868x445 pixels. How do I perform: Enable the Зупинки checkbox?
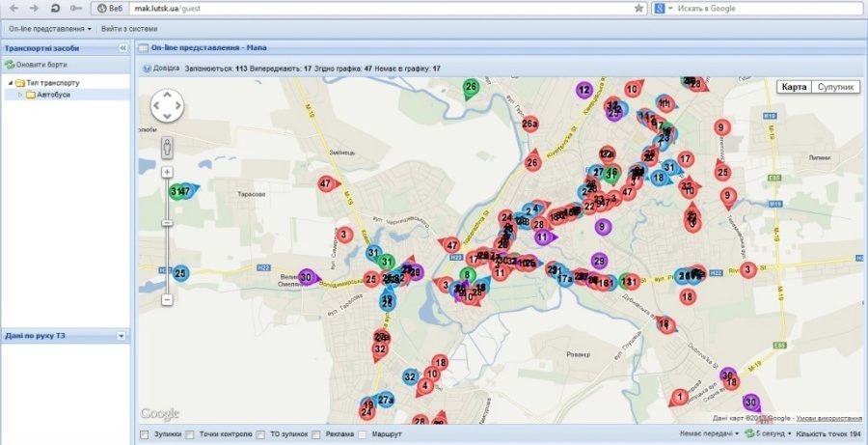click(145, 434)
